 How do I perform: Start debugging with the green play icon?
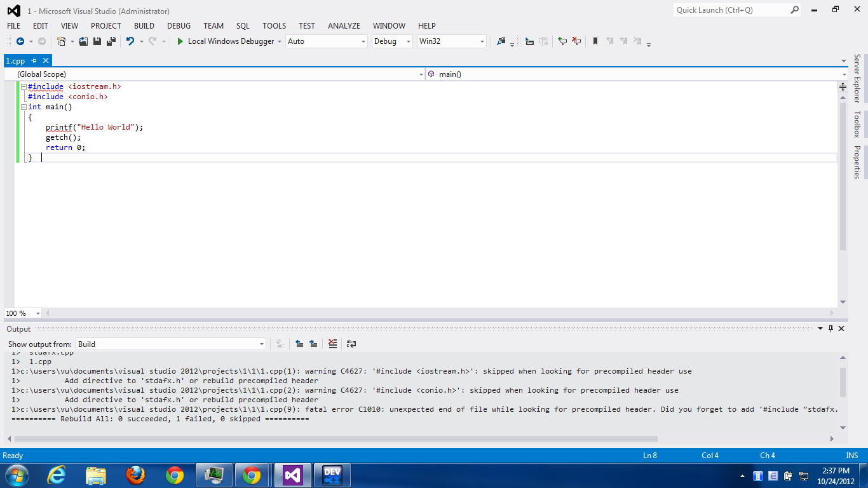click(180, 41)
